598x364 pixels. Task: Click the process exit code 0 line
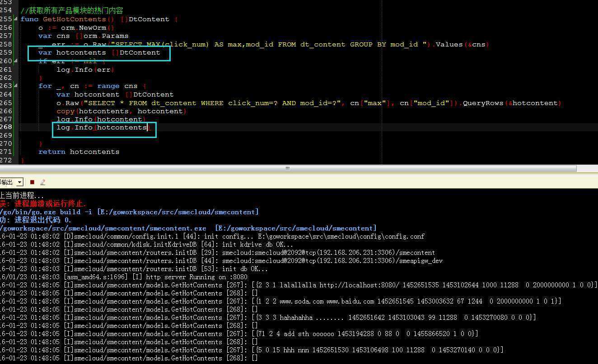pyautogui.click(x=36, y=220)
